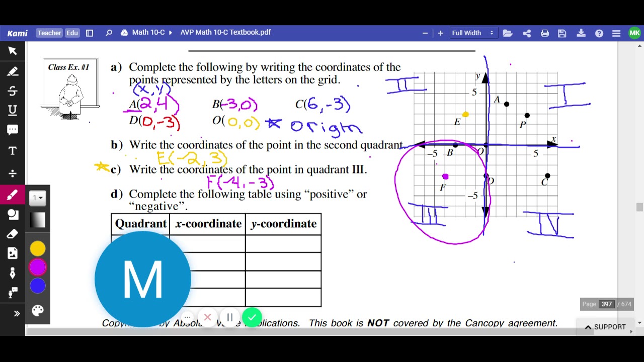Select the voice/video comment tool
644x362 pixels.
[13, 293]
